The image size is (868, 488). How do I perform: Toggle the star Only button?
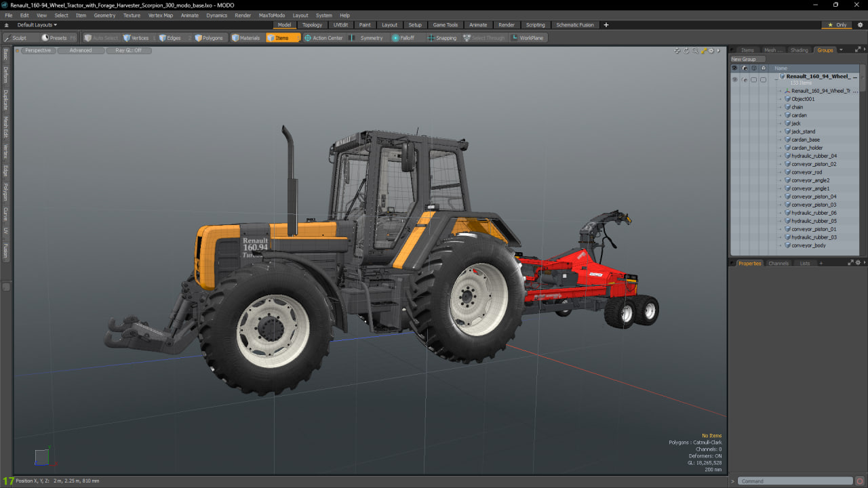[837, 25]
